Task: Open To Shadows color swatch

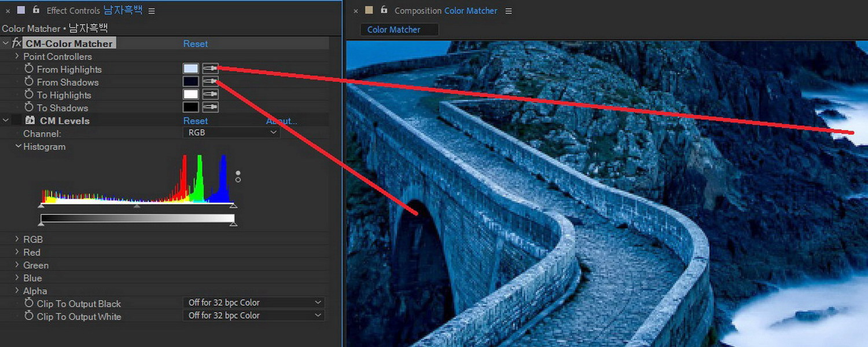Action: click(191, 107)
